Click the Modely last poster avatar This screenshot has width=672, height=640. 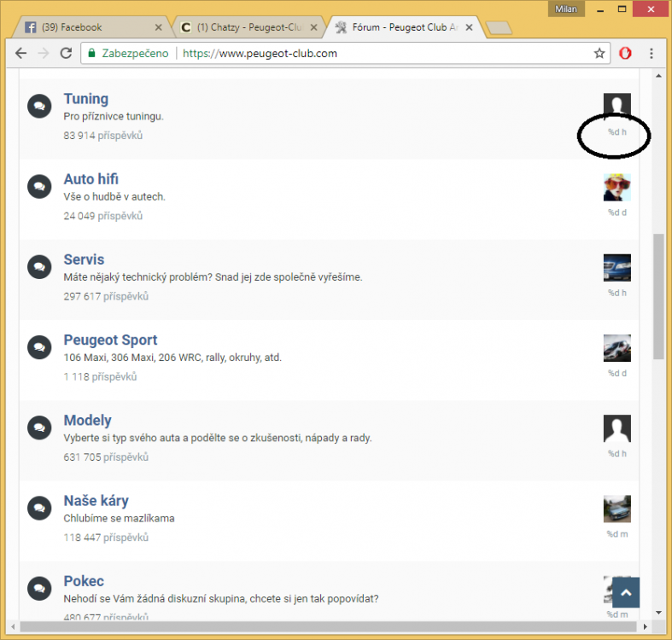pos(617,428)
